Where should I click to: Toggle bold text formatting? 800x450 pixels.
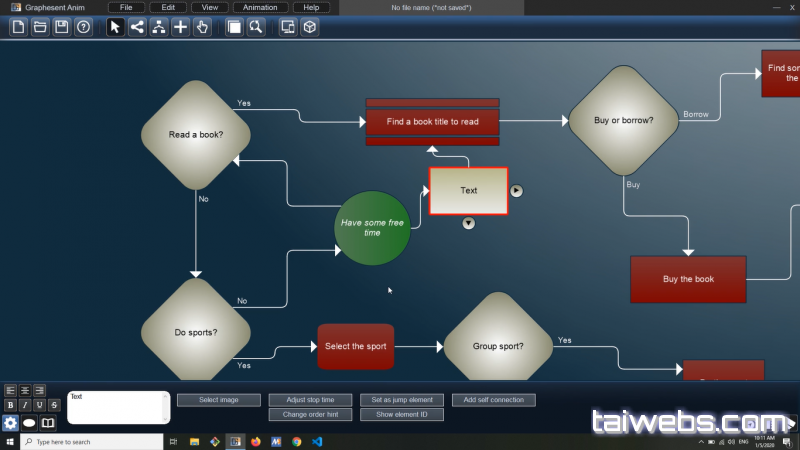(x=10, y=405)
